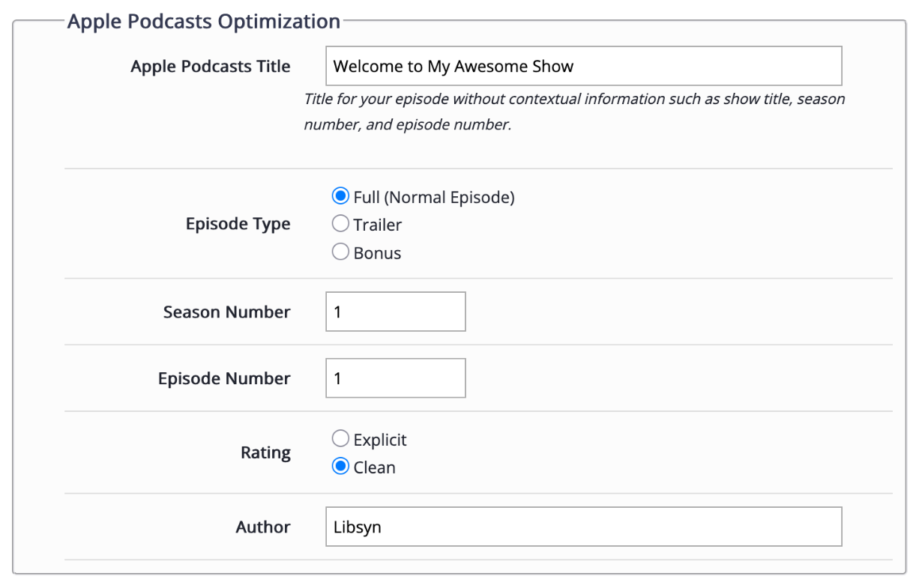Click the "Bonus" option text
The image size is (919, 588).
click(x=377, y=253)
